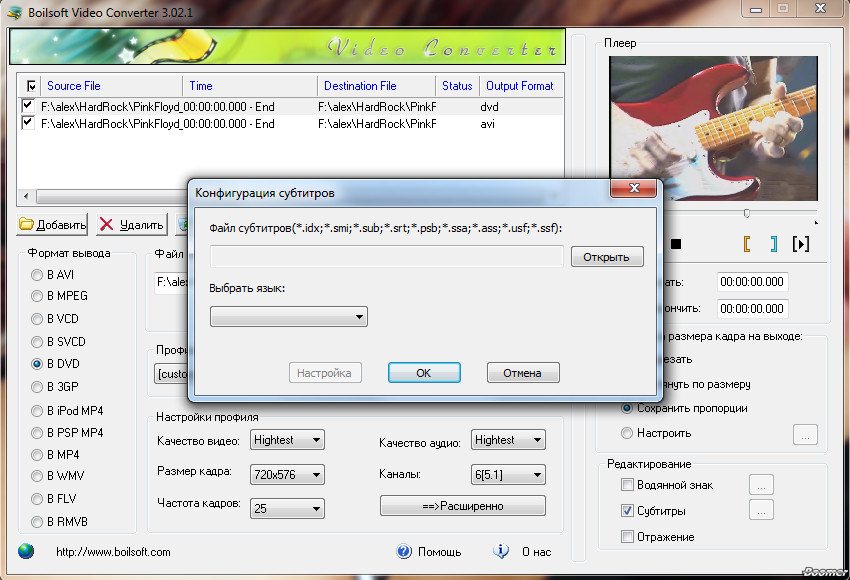The height and width of the screenshot is (580, 850).
Task: Confirm the subtitle dialog with OK
Action: click(x=424, y=373)
